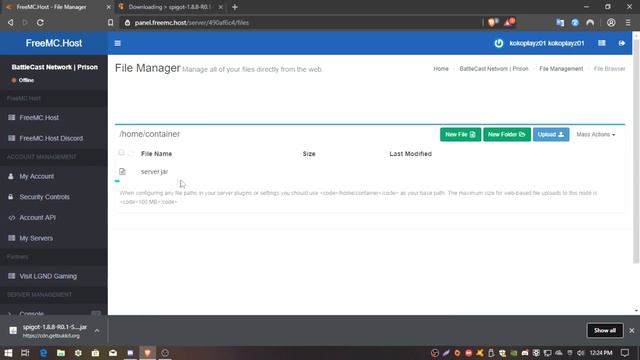Image resolution: width=640 pixels, height=360 pixels.
Task: Click the logout arrow icon in the blue header
Action: (x=622, y=43)
